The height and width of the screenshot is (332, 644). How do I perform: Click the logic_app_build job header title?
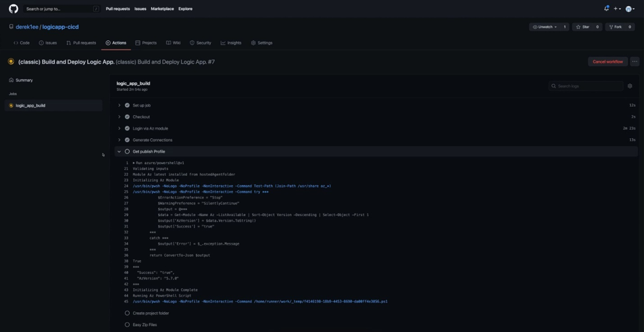[x=133, y=83]
